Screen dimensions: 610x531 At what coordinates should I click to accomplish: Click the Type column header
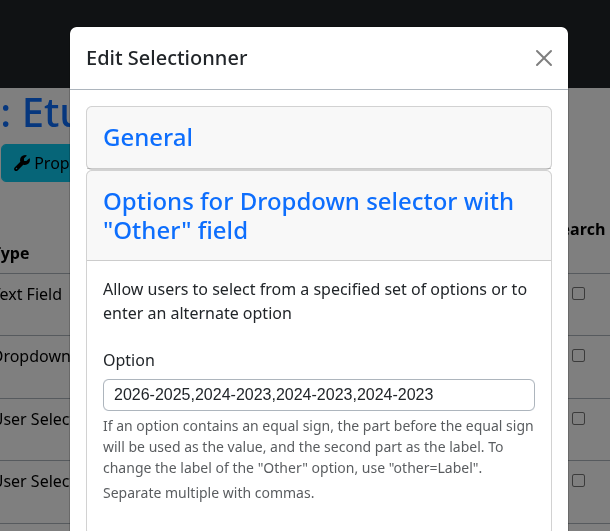pyautogui.click(x=14, y=254)
